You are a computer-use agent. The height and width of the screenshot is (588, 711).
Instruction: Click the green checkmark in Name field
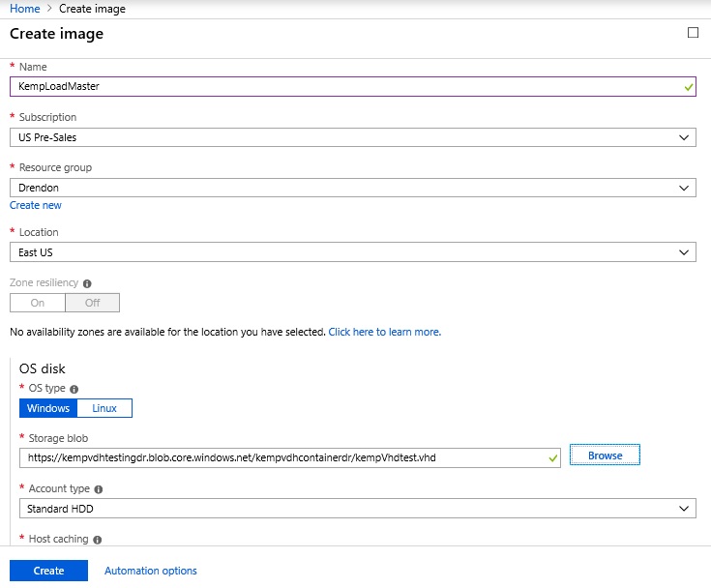click(689, 87)
